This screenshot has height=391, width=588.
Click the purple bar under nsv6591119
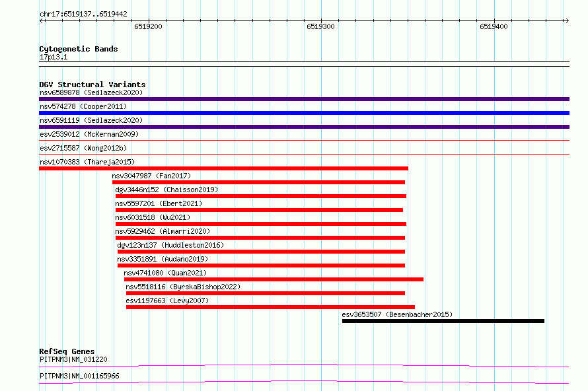(304, 127)
